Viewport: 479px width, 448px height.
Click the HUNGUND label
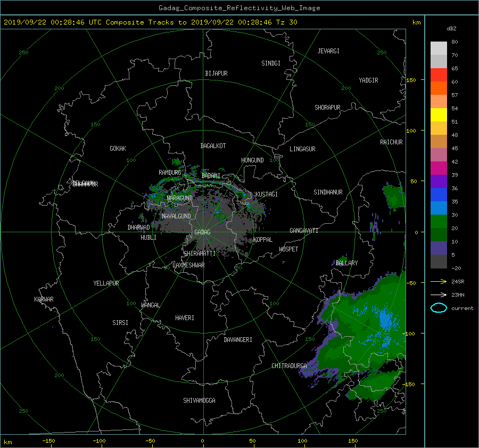pos(252,160)
